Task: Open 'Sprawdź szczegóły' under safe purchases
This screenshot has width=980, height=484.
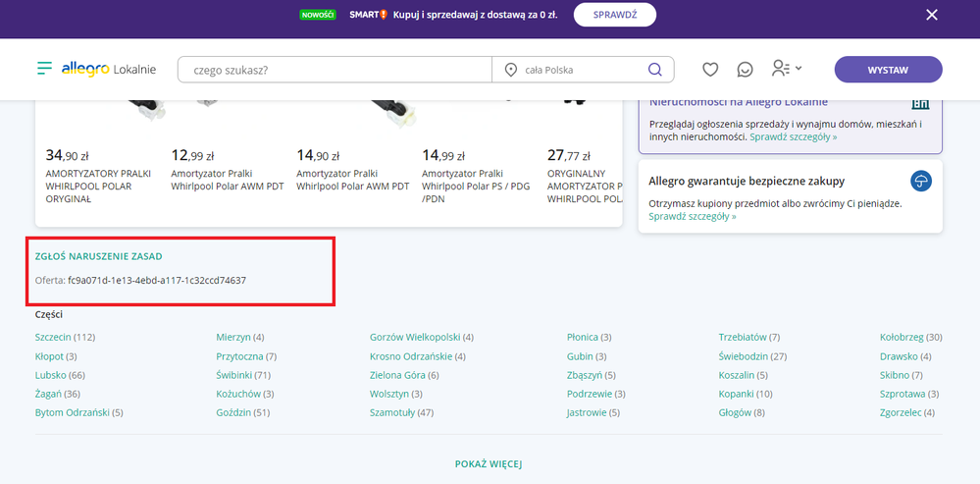Action: coord(693,216)
